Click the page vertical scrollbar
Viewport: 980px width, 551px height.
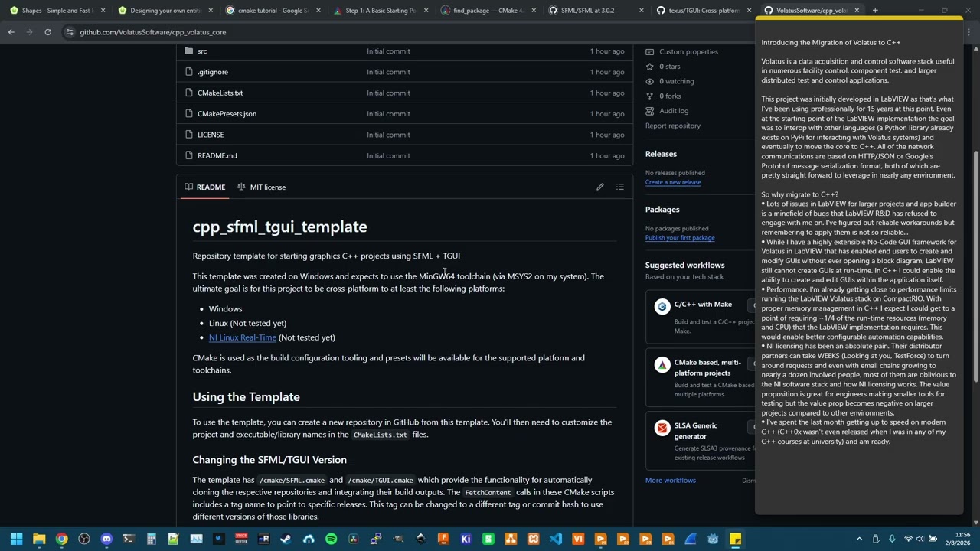click(976, 268)
